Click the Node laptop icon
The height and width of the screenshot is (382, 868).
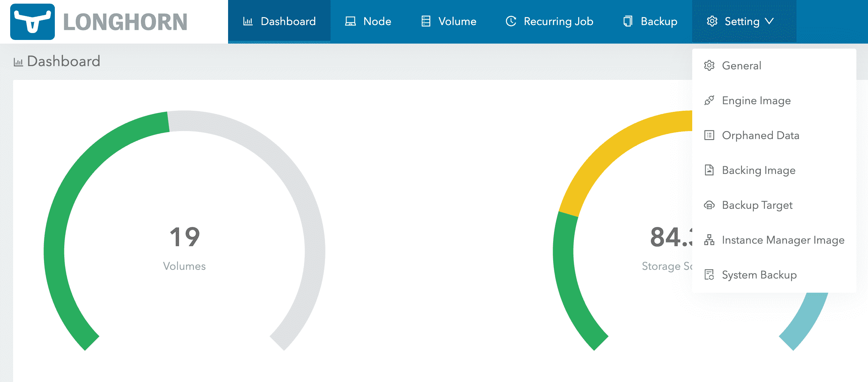pyautogui.click(x=350, y=21)
